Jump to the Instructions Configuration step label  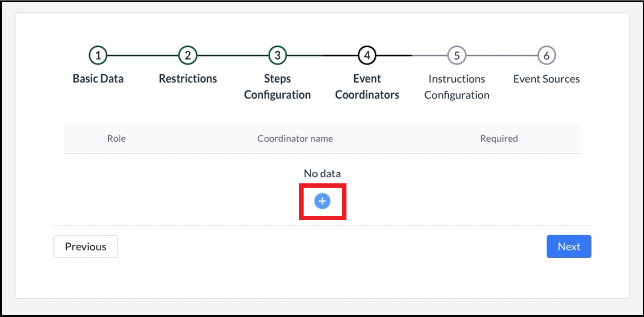[x=456, y=86]
